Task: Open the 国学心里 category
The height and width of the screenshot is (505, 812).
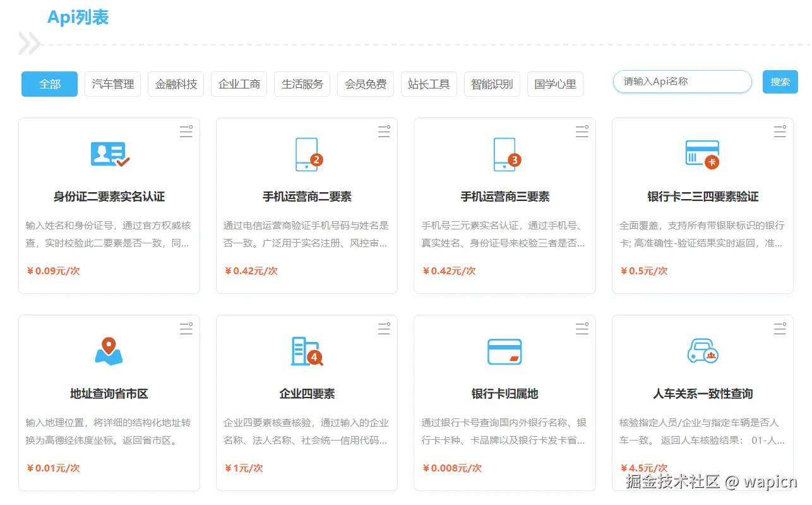Action: point(555,83)
